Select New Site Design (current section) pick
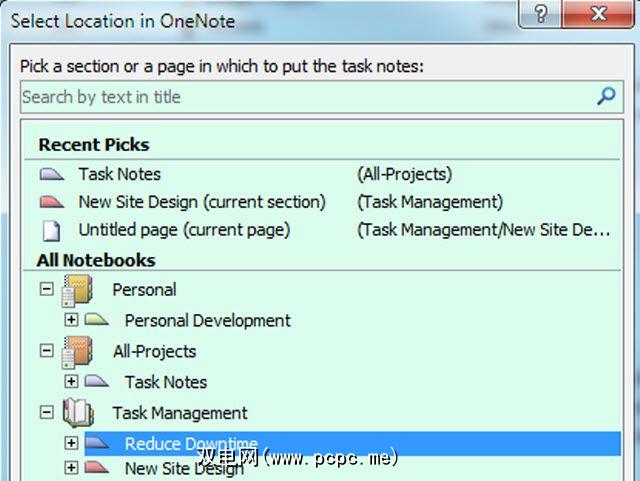Image resolution: width=640 pixels, height=481 pixels. pos(202,202)
